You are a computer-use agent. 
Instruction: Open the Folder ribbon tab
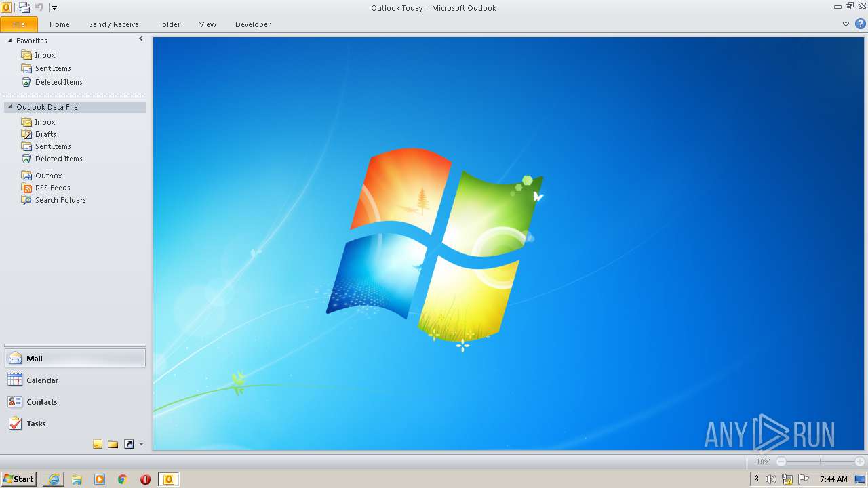(x=170, y=24)
